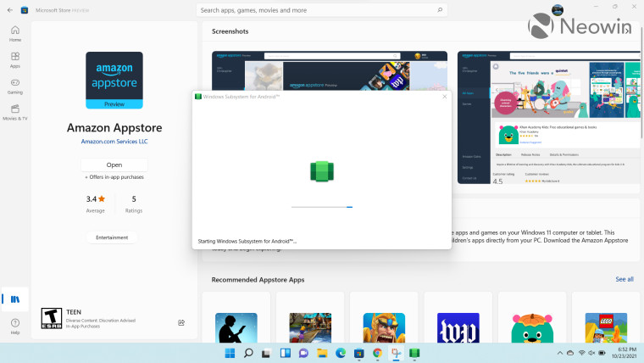The width and height of the screenshot is (644, 363).
Task: Close the Windows Subsystem for Android dialog
Action: click(444, 97)
